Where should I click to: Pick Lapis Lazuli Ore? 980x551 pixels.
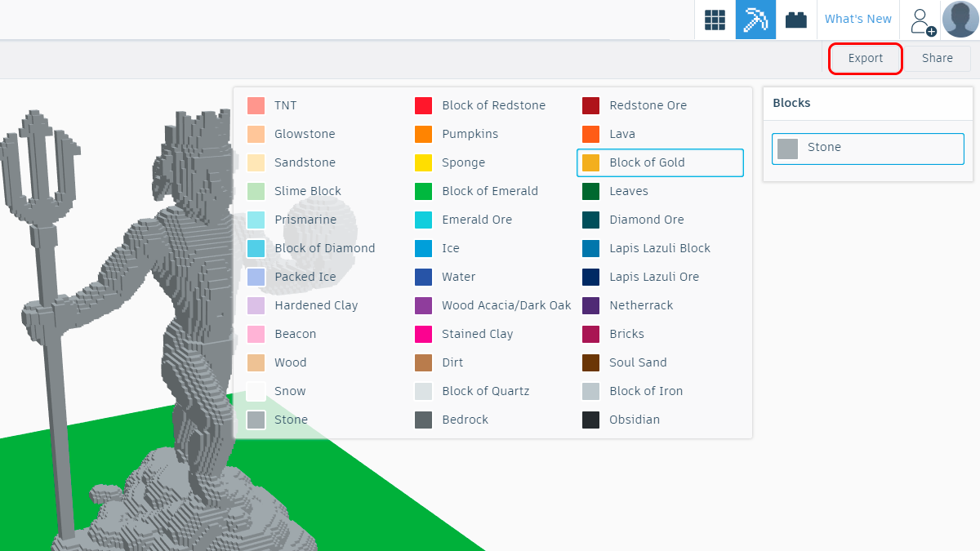(x=660, y=277)
